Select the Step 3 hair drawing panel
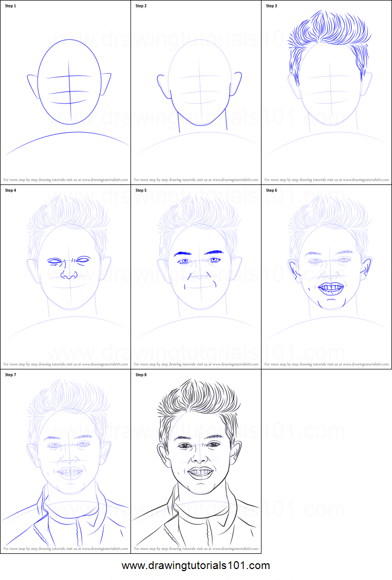The height and width of the screenshot is (580, 392). point(327,92)
